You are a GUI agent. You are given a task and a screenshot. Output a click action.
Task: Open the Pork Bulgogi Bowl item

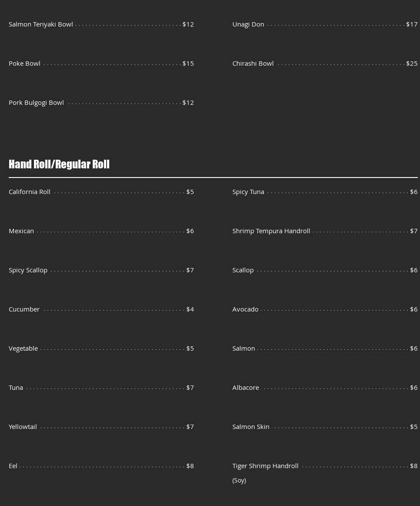pyautogui.click(x=36, y=103)
